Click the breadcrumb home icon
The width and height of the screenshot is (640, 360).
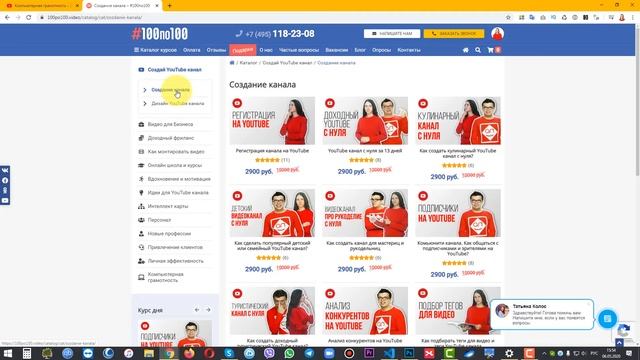coord(232,62)
